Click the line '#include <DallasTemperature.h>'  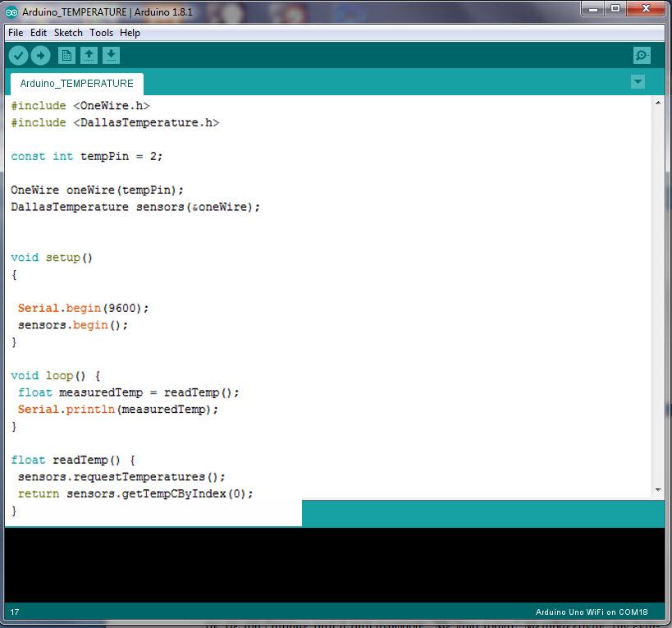coord(116,123)
